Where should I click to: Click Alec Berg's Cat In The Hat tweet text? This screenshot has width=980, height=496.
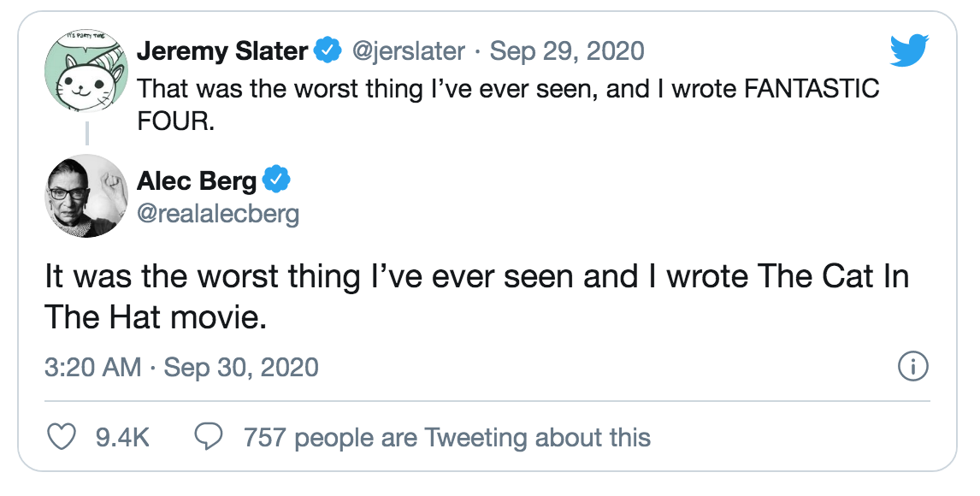(476, 297)
